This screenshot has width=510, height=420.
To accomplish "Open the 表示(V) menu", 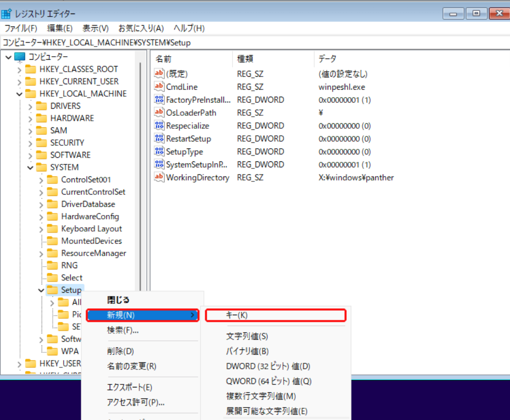I will pyautogui.click(x=96, y=28).
